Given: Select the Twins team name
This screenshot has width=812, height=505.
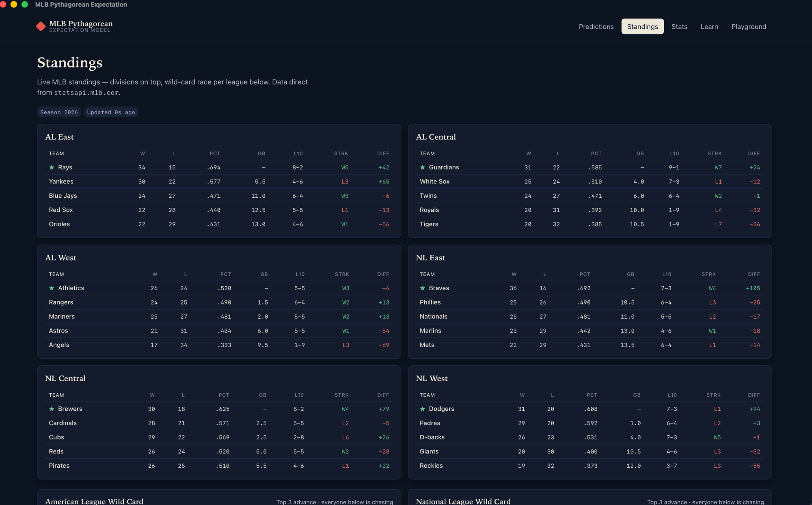Looking at the screenshot, I should click(428, 196).
